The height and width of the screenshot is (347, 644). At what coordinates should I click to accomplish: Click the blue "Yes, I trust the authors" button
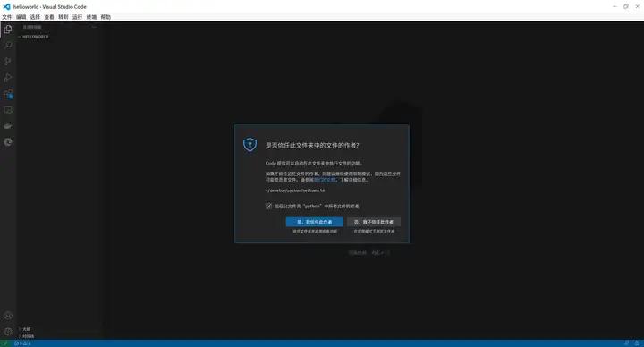(x=315, y=222)
